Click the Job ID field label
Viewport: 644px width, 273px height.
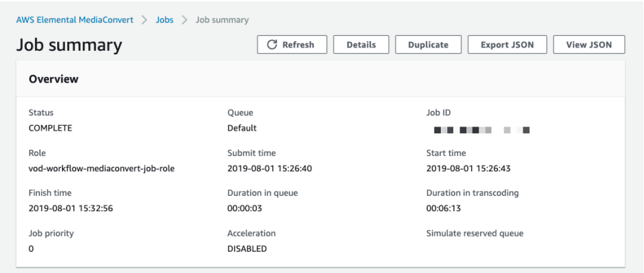[x=439, y=112]
